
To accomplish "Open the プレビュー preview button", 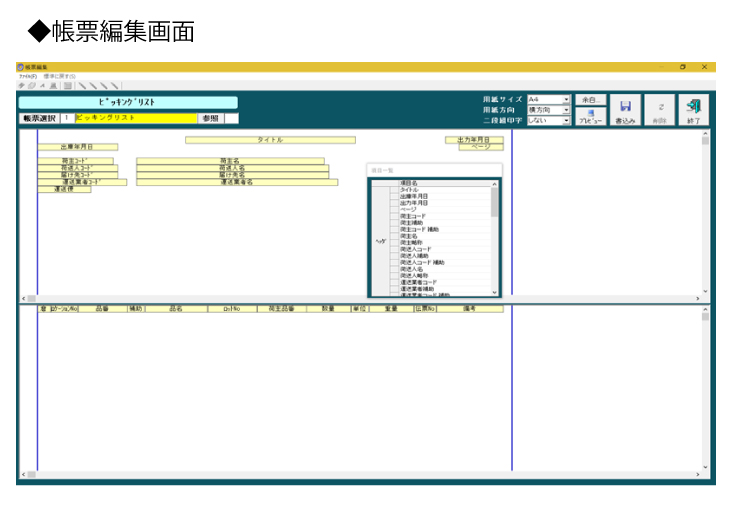I will (x=590, y=116).
